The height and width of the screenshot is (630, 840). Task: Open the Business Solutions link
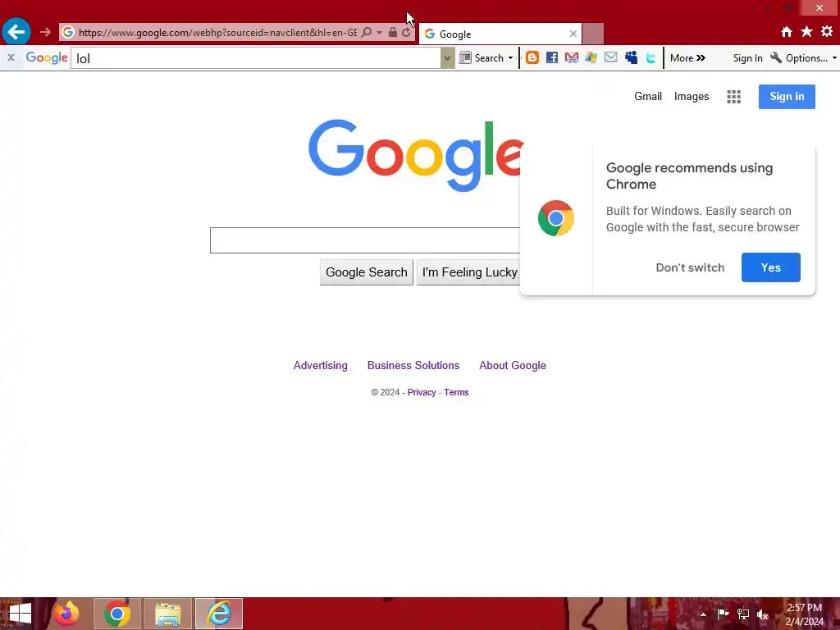[x=413, y=365]
